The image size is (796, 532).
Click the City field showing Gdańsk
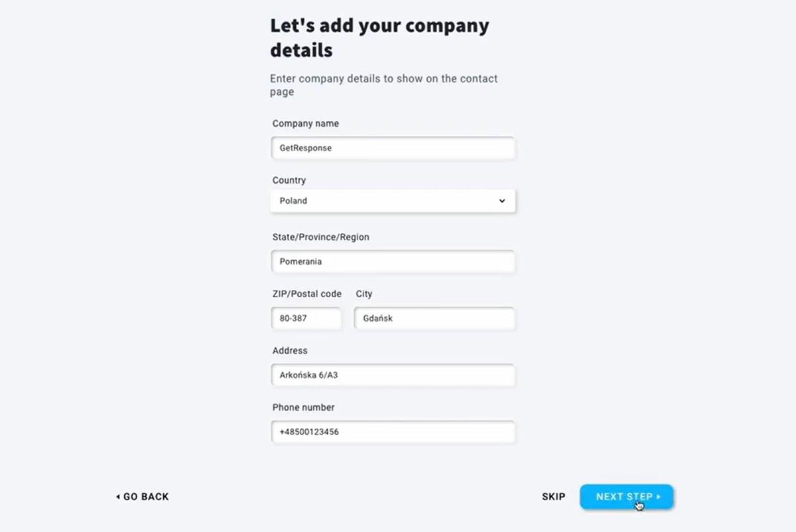434,318
